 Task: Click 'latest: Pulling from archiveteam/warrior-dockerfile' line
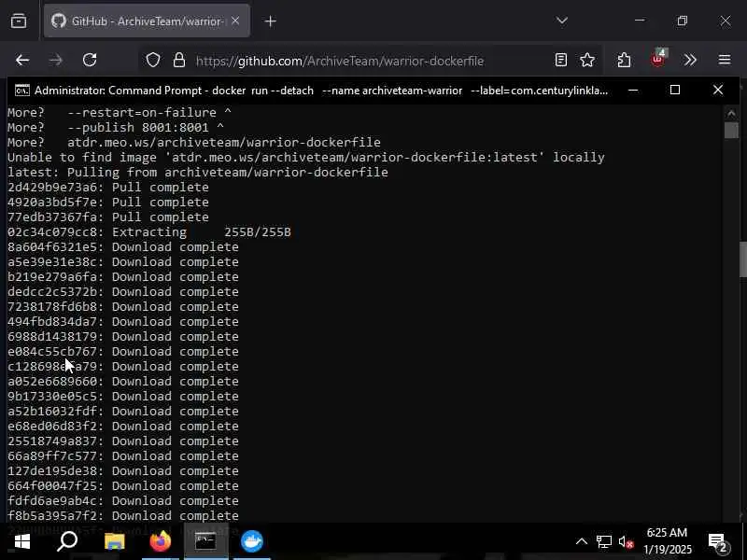[198, 172]
